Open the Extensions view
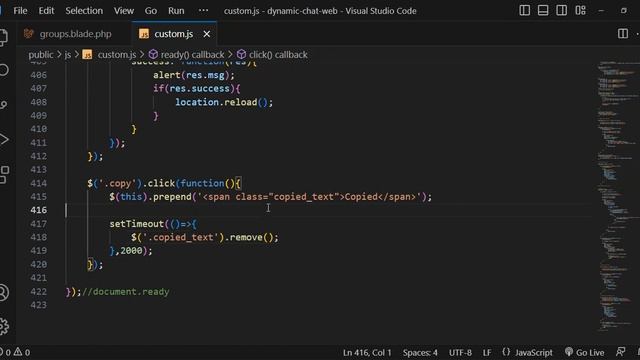 tap(3, 174)
